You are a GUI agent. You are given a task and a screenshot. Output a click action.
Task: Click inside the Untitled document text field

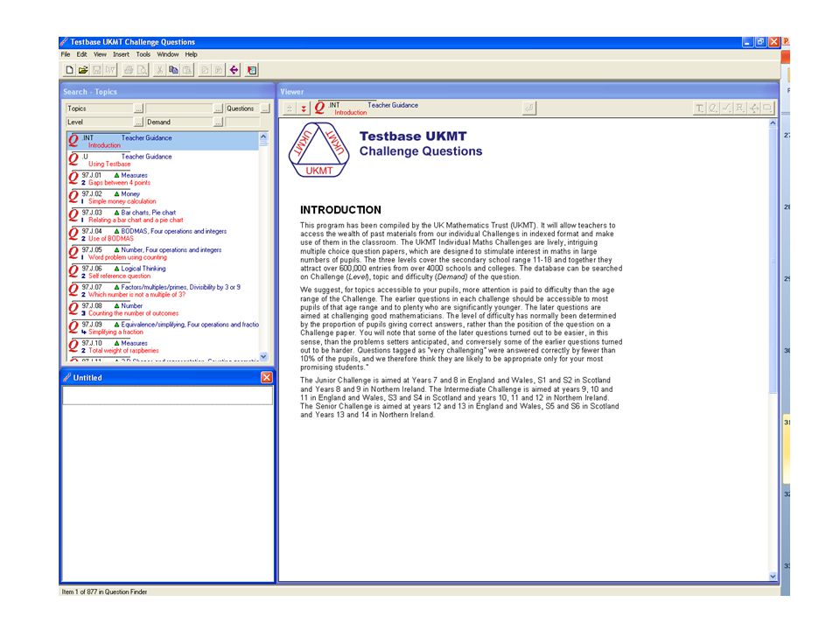point(168,395)
